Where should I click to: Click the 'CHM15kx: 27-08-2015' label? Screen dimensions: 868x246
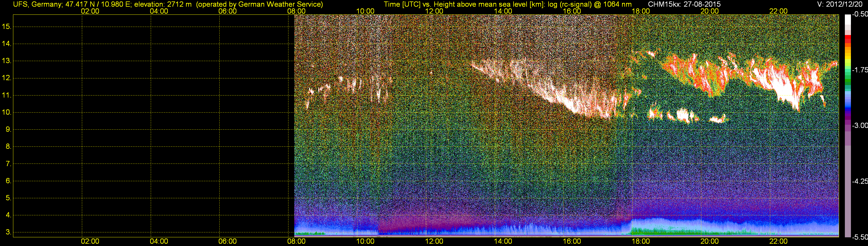point(684,4)
